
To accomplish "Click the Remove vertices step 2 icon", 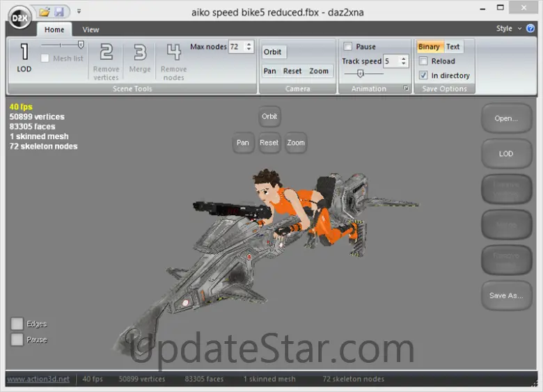I will coord(106,52).
